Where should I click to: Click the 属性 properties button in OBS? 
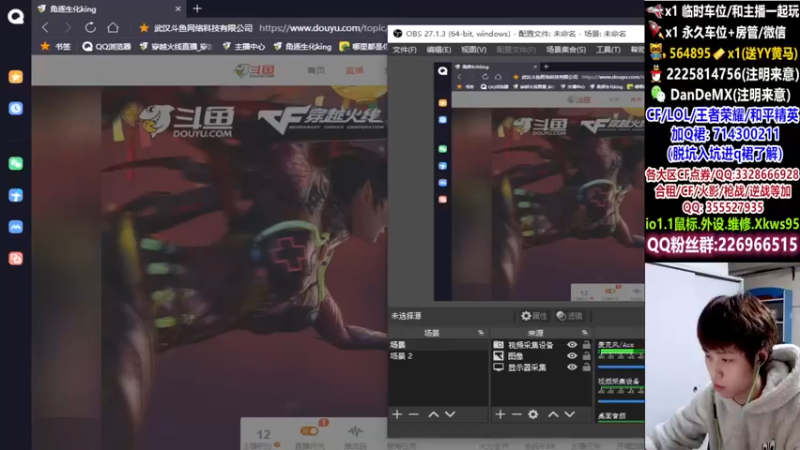534,316
